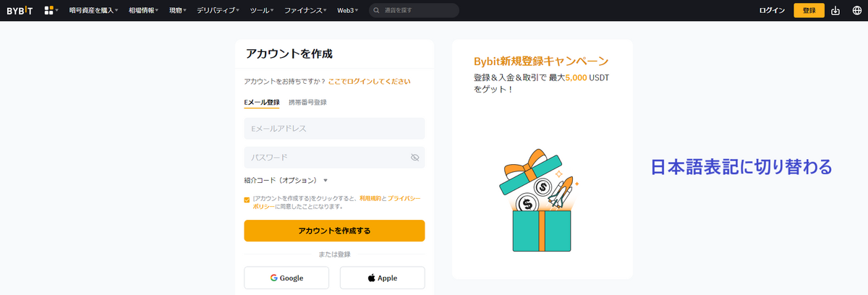This screenshot has width=868, height=295.
Task: Open the language globe icon
Action: [x=856, y=10]
